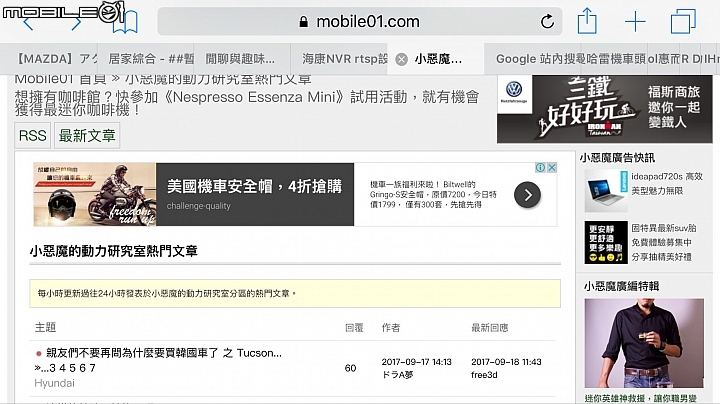Switch to the 閒聊與趣味 tab
720x404 pixels.
pos(240,59)
